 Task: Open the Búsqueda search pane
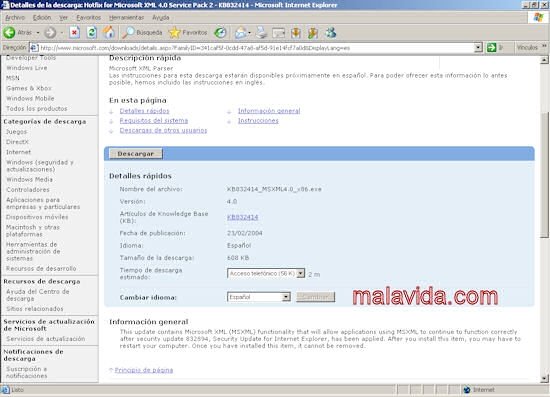point(142,33)
